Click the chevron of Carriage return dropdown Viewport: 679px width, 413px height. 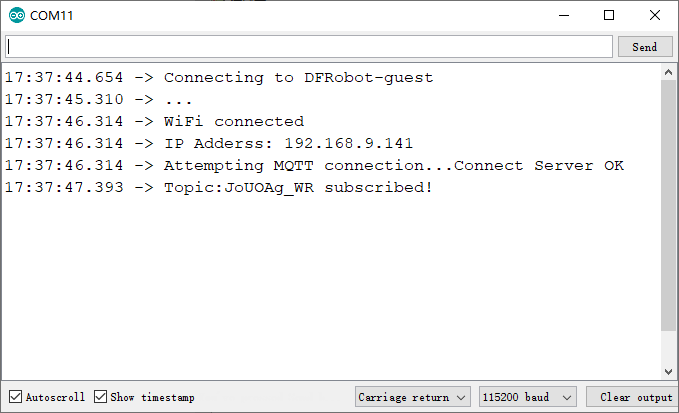461,397
